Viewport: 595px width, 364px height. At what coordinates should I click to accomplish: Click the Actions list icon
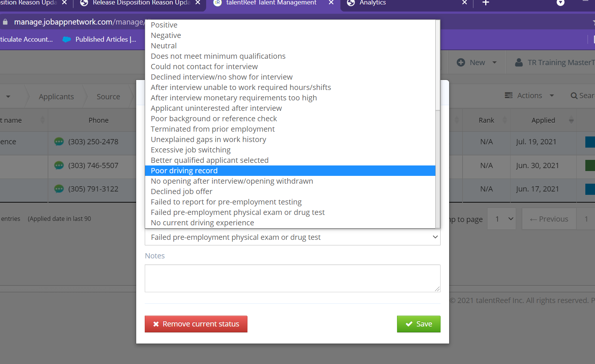click(x=508, y=96)
